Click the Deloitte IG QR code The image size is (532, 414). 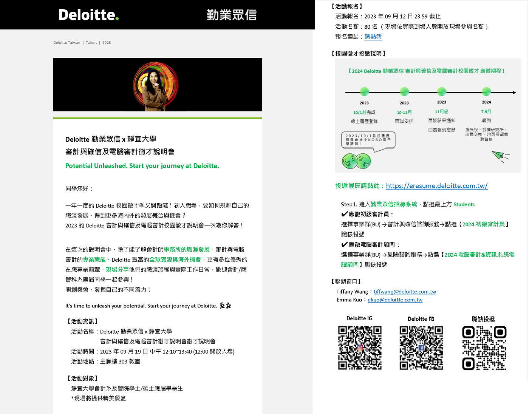click(360, 348)
